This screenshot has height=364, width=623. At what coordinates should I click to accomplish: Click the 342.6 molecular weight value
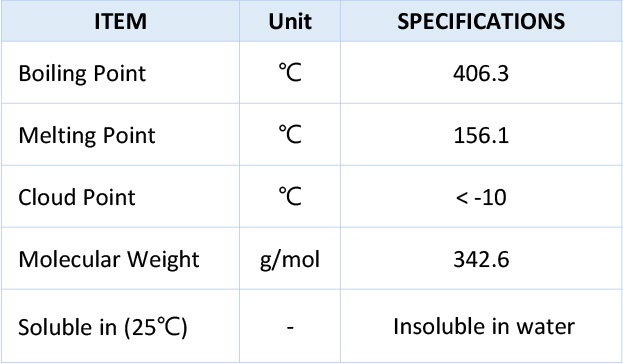(481, 259)
